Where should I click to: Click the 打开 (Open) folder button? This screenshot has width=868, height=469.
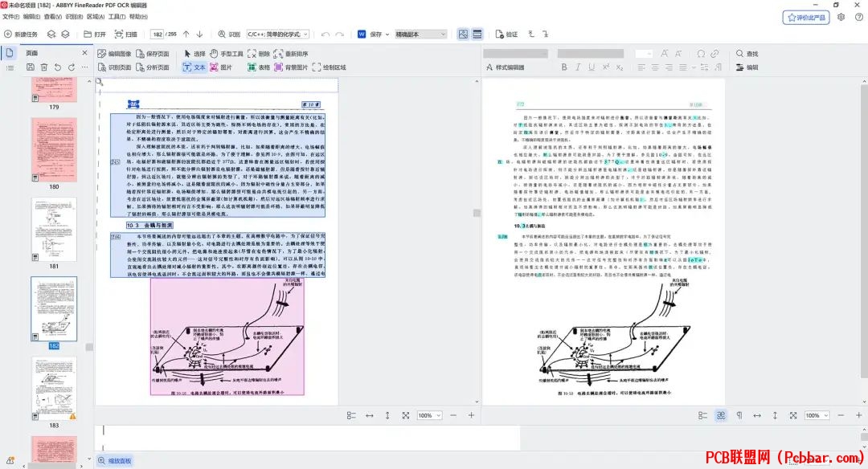(x=95, y=35)
